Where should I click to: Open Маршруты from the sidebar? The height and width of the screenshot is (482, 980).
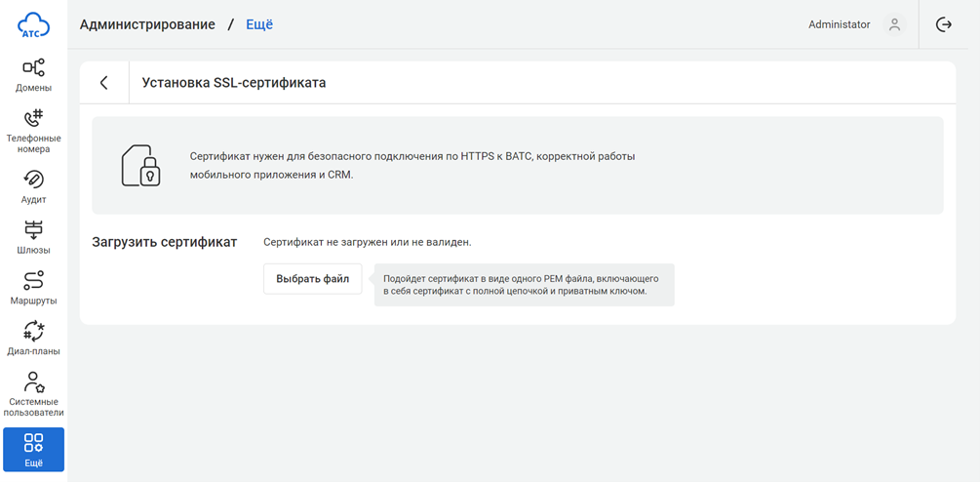point(33,288)
